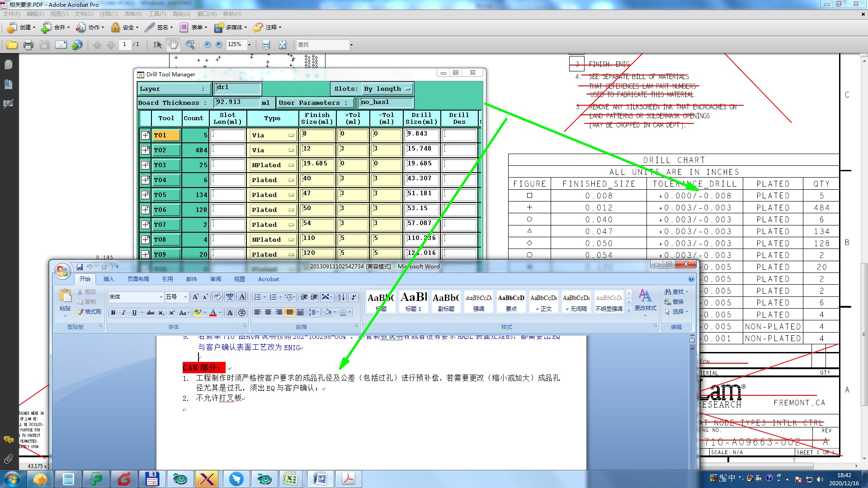The height and width of the screenshot is (488, 868).
Task: Open Acrobat 文件(F) menu
Action: (12, 14)
